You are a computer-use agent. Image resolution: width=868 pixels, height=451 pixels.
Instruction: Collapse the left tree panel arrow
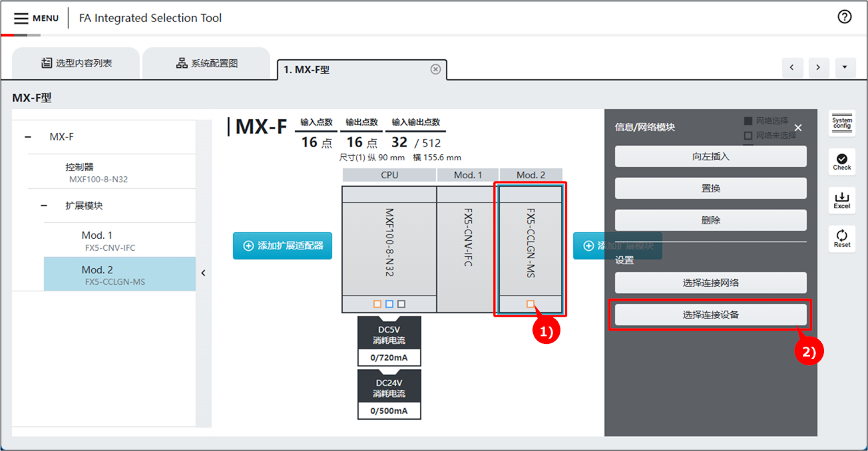coord(203,273)
